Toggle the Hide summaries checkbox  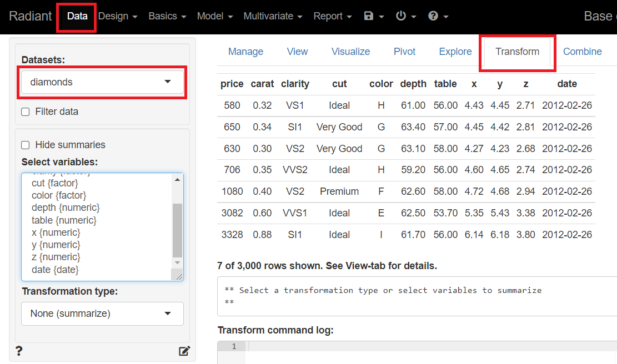(x=26, y=145)
